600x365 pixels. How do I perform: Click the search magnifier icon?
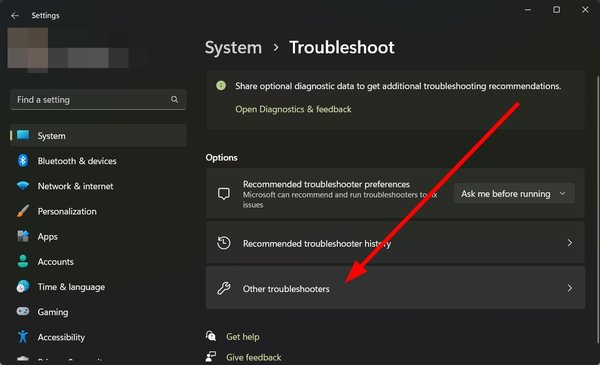click(x=174, y=99)
